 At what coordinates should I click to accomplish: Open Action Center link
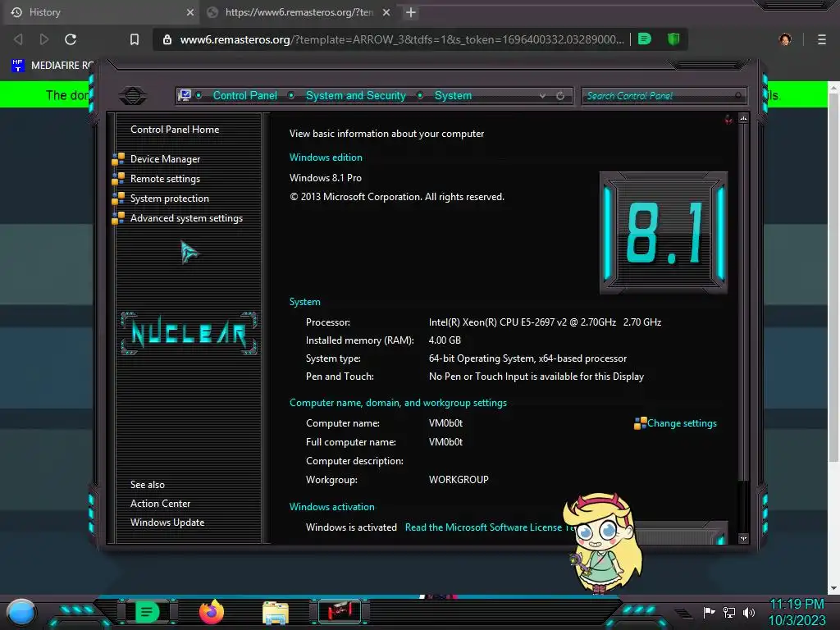(x=160, y=504)
